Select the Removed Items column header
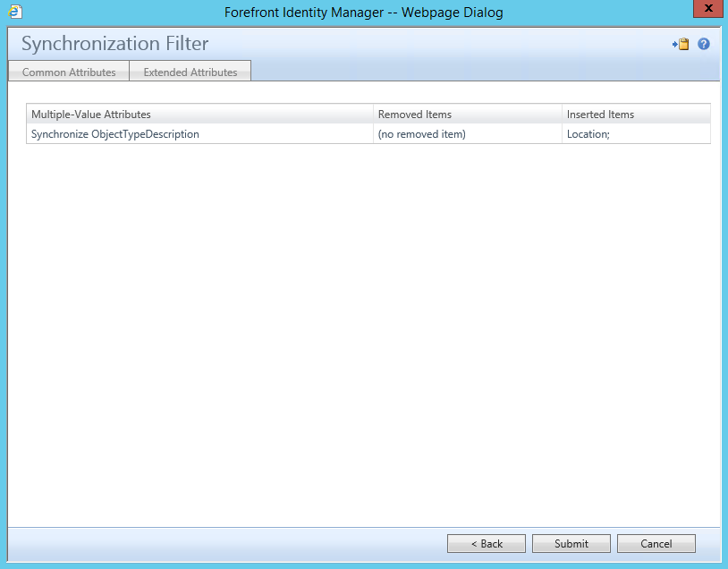The image size is (728, 569). coord(468,114)
